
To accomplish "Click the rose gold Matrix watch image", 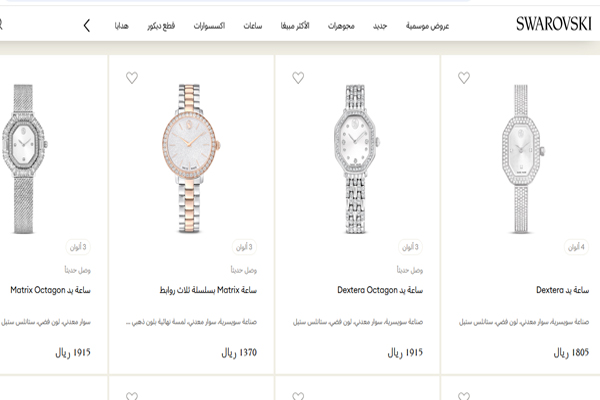I will (x=191, y=159).
